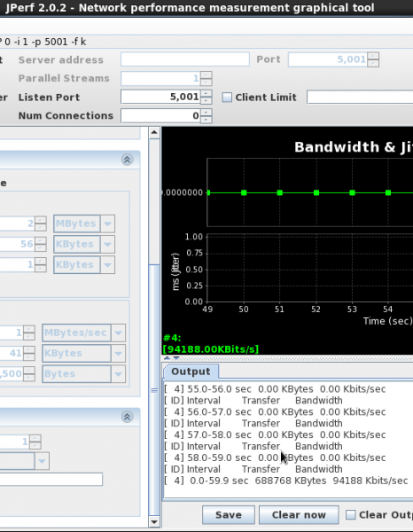Click the Listen Port input field
Screen dimensions: 413x532
pyautogui.click(x=160, y=97)
